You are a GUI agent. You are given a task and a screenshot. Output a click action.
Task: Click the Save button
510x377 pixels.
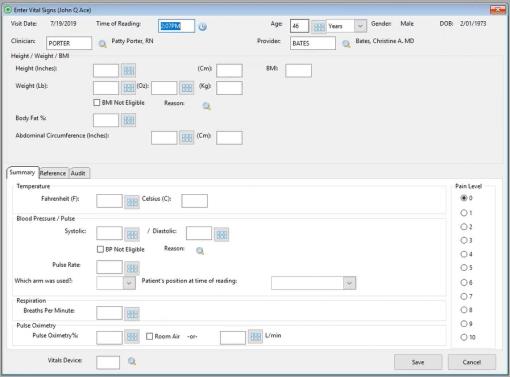[418, 362]
